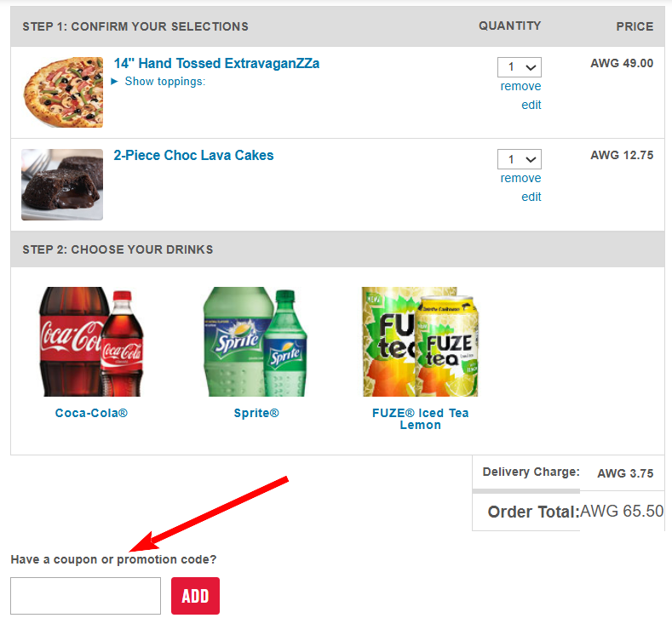Open the 14" Hand Tossed ExtravaganZZa title link
672x641 pixels.
[x=216, y=64]
